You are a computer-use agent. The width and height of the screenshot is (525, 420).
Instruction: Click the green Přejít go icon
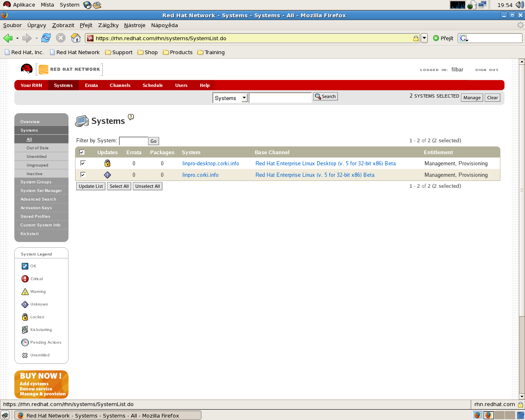pos(436,38)
